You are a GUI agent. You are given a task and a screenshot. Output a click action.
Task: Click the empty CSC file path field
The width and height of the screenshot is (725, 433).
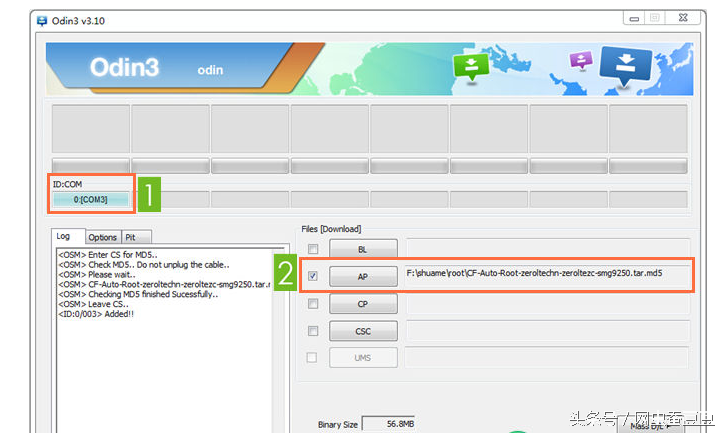[x=547, y=331]
